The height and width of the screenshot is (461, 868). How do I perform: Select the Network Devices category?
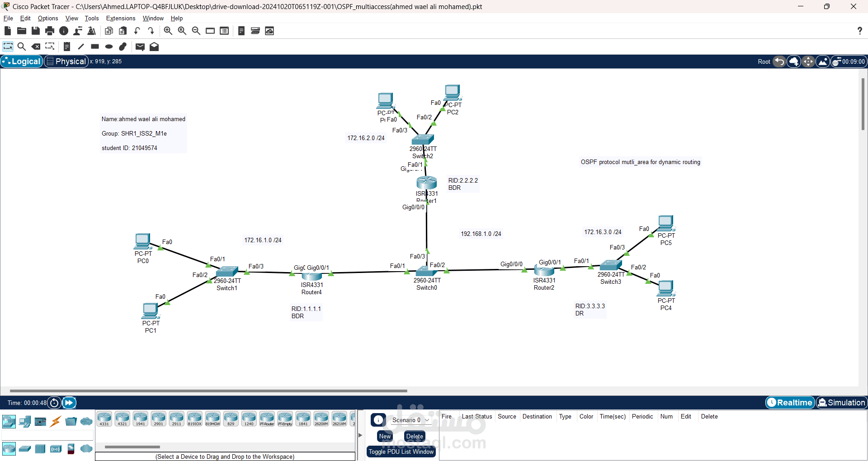pyautogui.click(x=9, y=422)
